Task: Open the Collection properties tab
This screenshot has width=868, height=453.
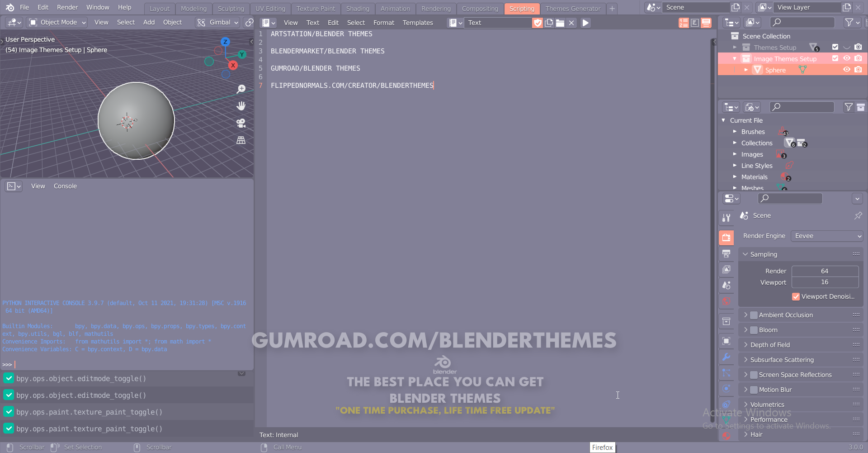Action: (726, 321)
